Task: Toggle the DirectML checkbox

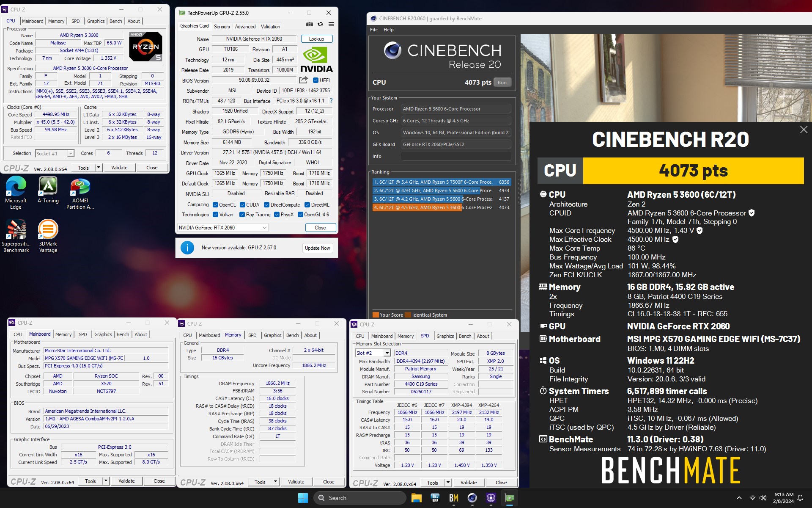Action: pyautogui.click(x=307, y=204)
